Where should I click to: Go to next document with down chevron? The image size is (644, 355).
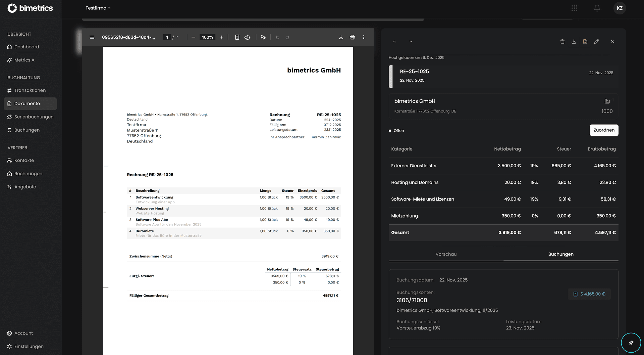click(x=411, y=42)
